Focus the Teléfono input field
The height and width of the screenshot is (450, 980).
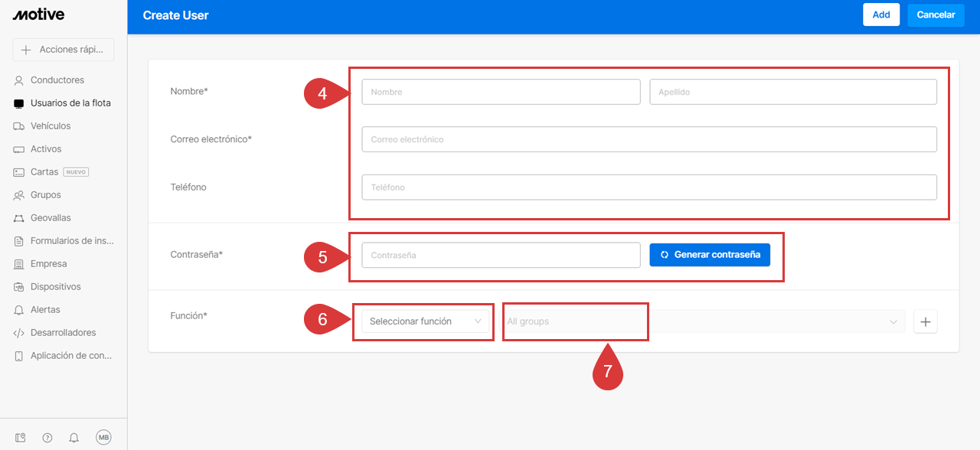tap(649, 187)
